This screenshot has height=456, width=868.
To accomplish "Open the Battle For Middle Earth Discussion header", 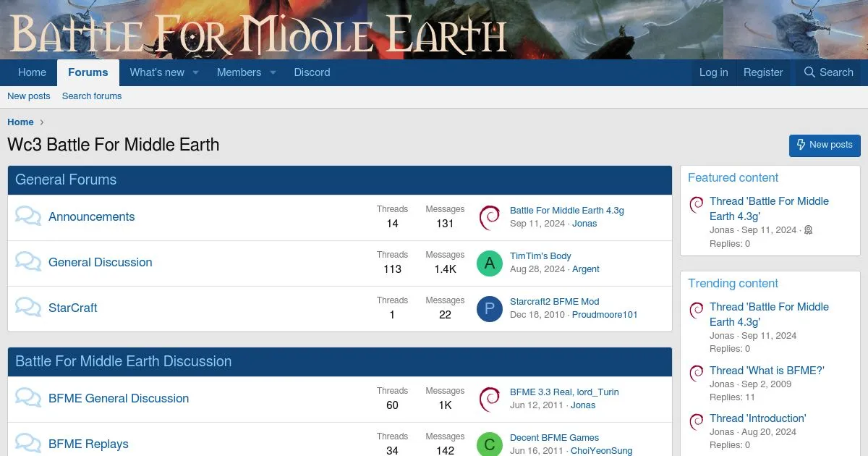I will [x=124, y=362].
